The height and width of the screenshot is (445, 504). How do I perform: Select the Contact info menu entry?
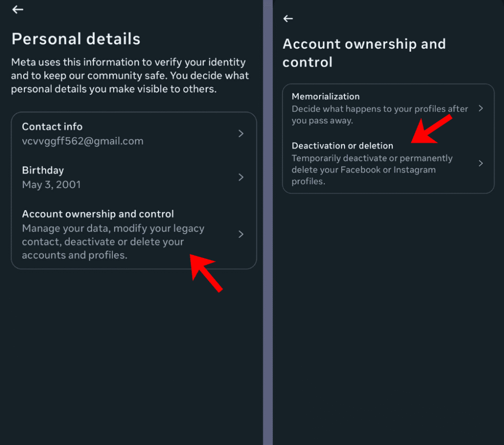(52, 127)
